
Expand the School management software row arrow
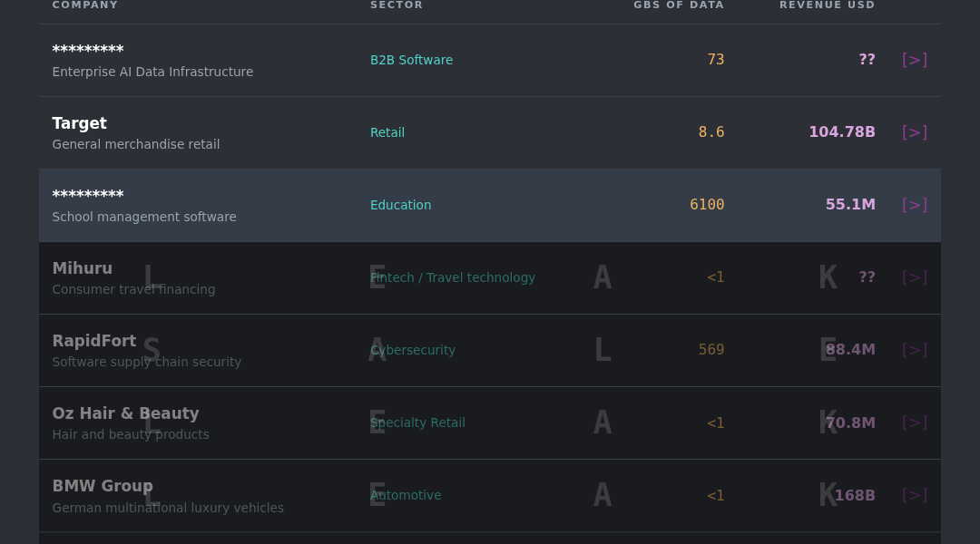[x=915, y=205]
